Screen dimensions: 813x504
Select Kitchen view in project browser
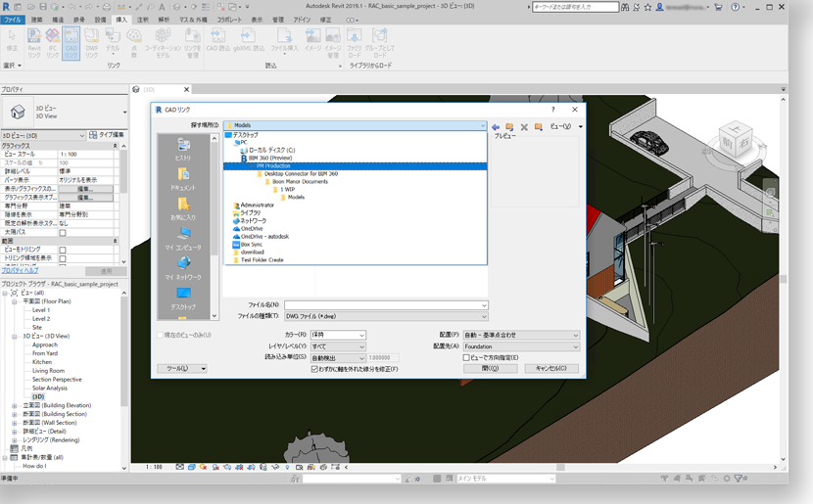(42, 362)
